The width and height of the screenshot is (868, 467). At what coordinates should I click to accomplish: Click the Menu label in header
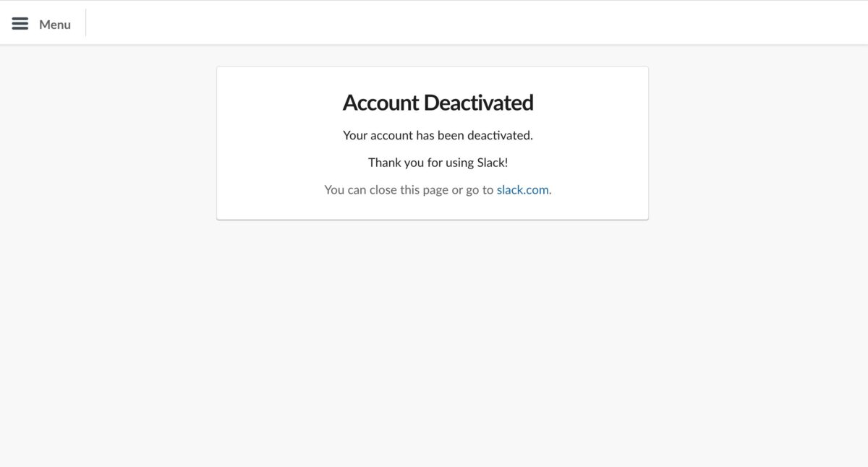click(x=55, y=25)
